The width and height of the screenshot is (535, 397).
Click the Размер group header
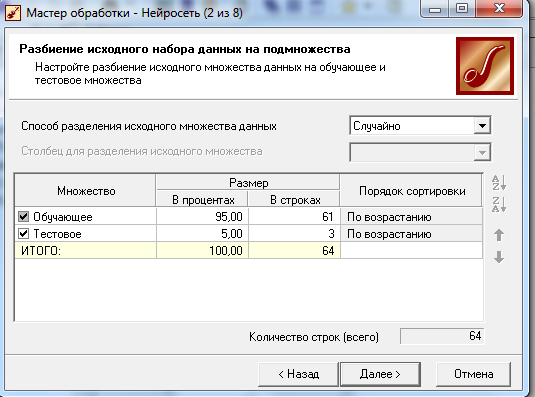248,182
